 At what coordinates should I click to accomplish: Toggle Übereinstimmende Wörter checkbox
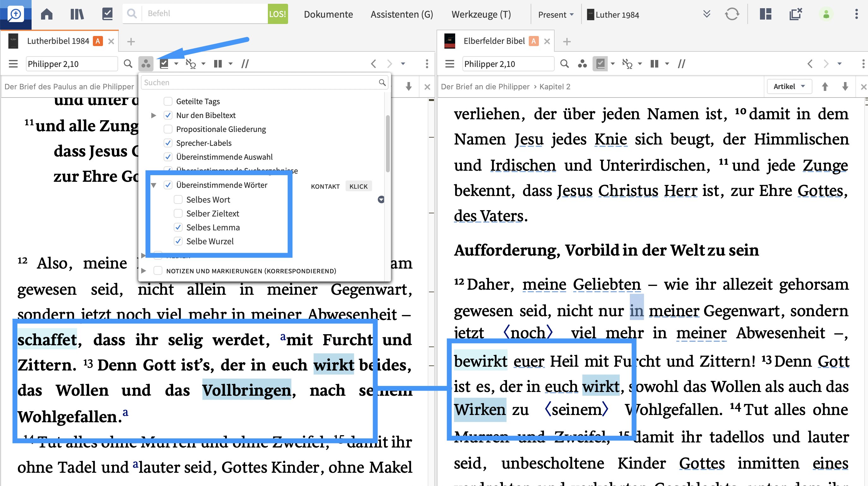point(168,185)
